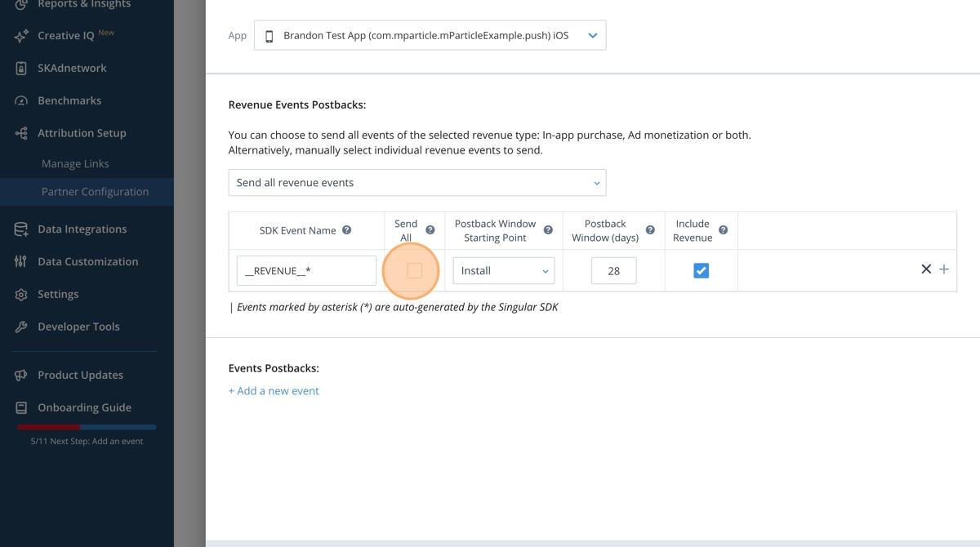Open Manage Links in the sidebar
980x547 pixels.
[75, 164]
